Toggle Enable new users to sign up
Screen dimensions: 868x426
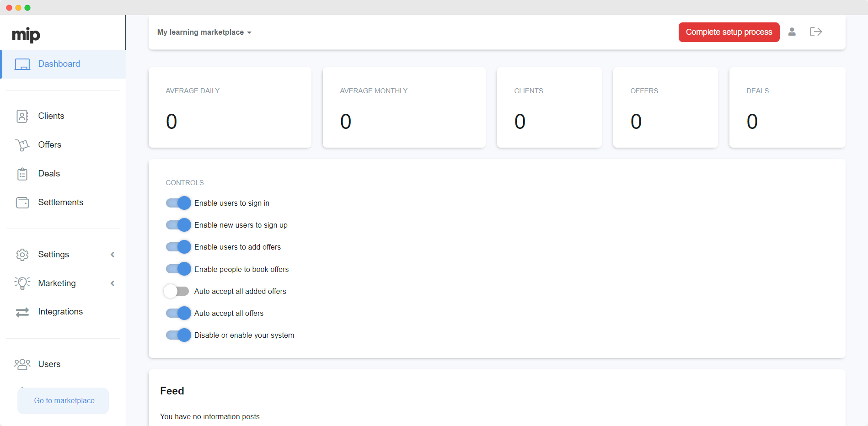(178, 225)
